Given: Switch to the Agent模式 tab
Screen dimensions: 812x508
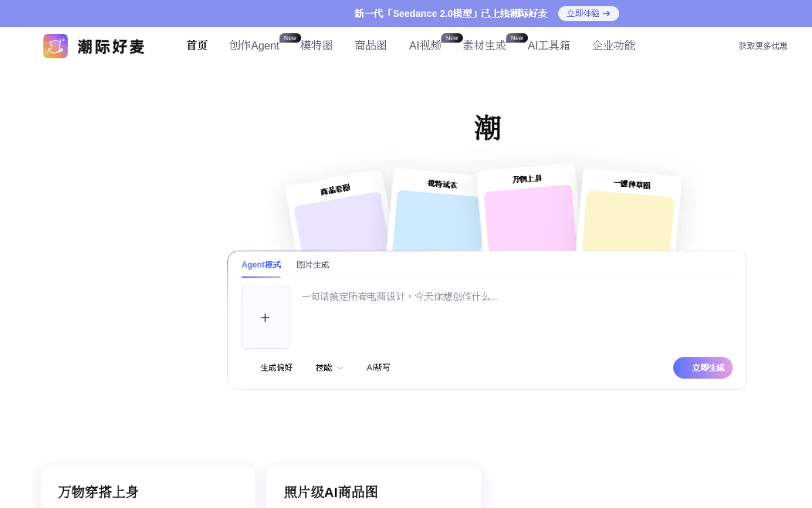Looking at the screenshot, I should pyautogui.click(x=261, y=265).
